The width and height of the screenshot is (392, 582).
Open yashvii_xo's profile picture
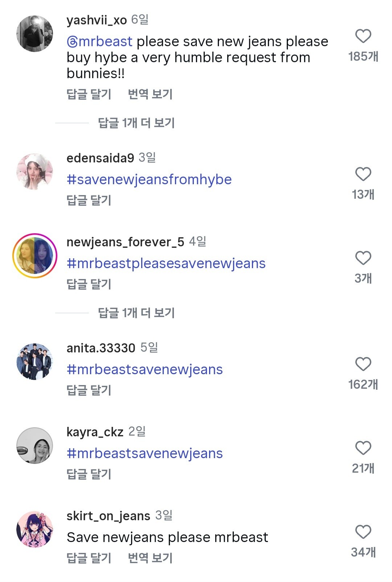35,33
